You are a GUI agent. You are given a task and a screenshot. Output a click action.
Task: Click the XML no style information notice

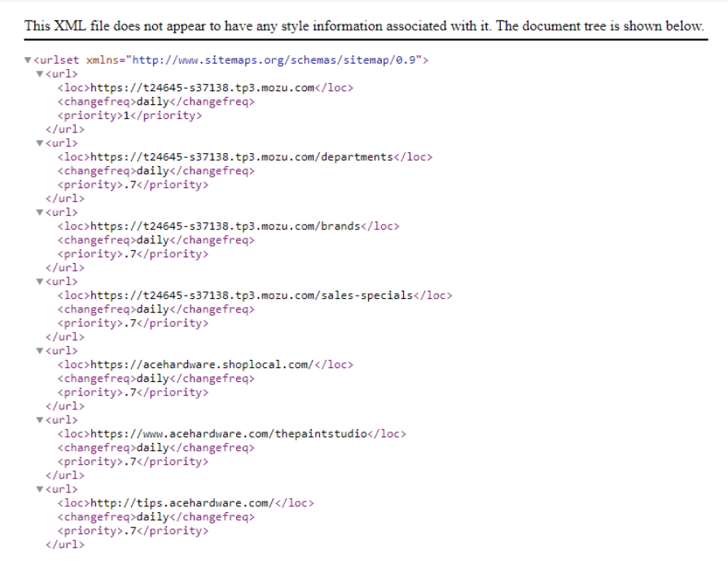coord(364,25)
